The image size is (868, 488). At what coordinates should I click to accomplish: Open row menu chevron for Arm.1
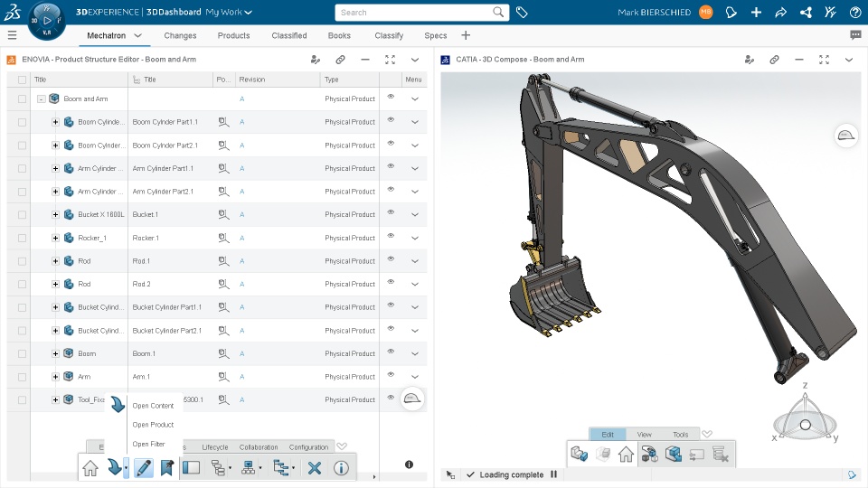415,377
